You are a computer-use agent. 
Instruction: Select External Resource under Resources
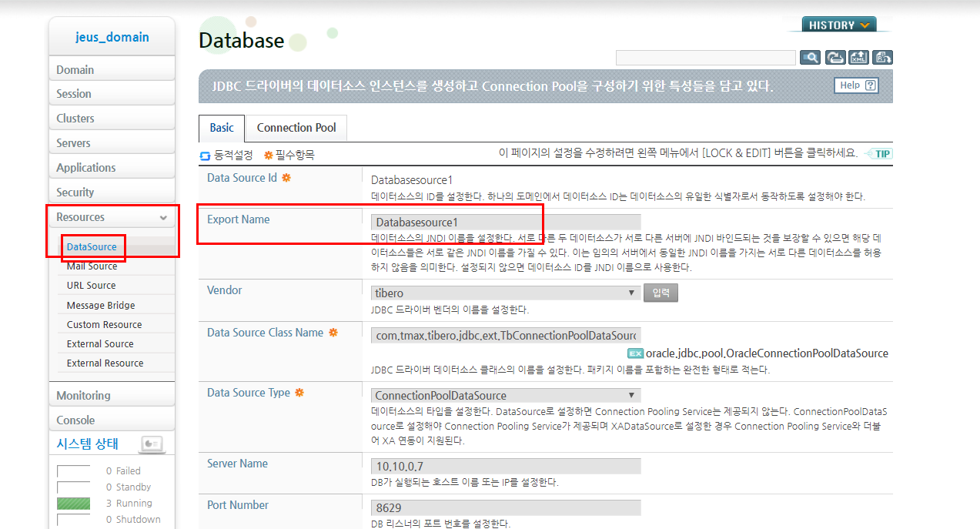pyautogui.click(x=105, y=363)
